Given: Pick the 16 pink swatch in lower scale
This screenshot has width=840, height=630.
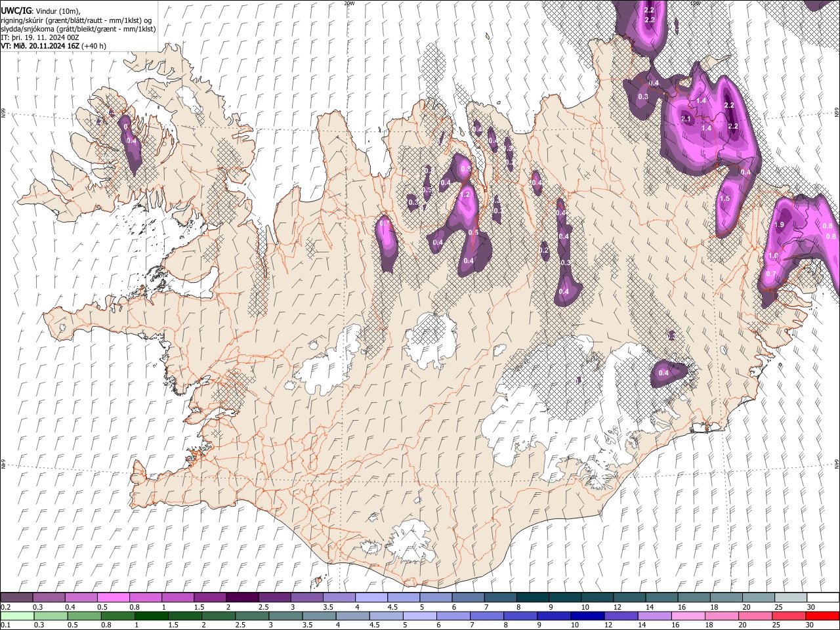Looking at the screenshot, I should [x=687, y=616].
